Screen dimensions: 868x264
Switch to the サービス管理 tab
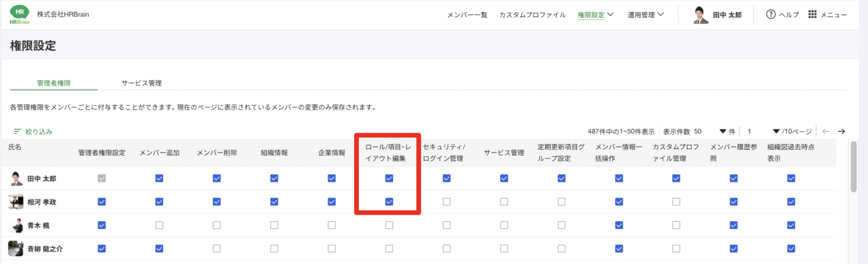141,83
